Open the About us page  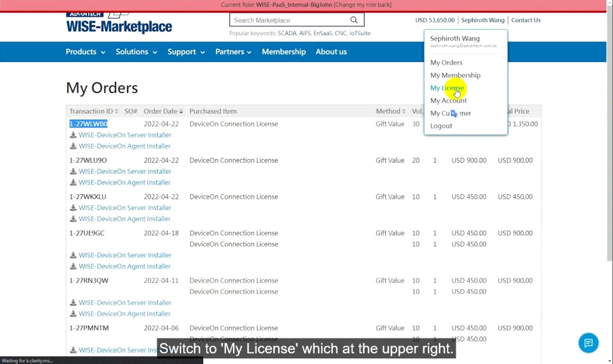pos(331,52)
